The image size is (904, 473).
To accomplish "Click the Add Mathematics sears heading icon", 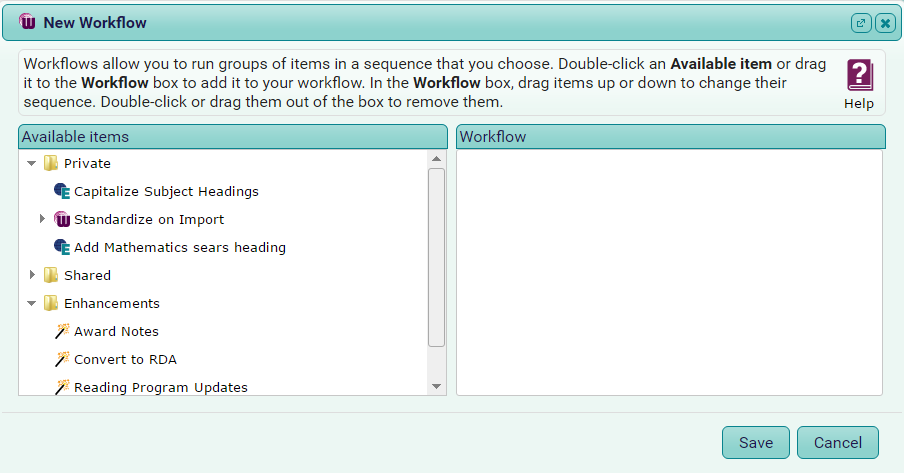I will (x=62, y=247).
